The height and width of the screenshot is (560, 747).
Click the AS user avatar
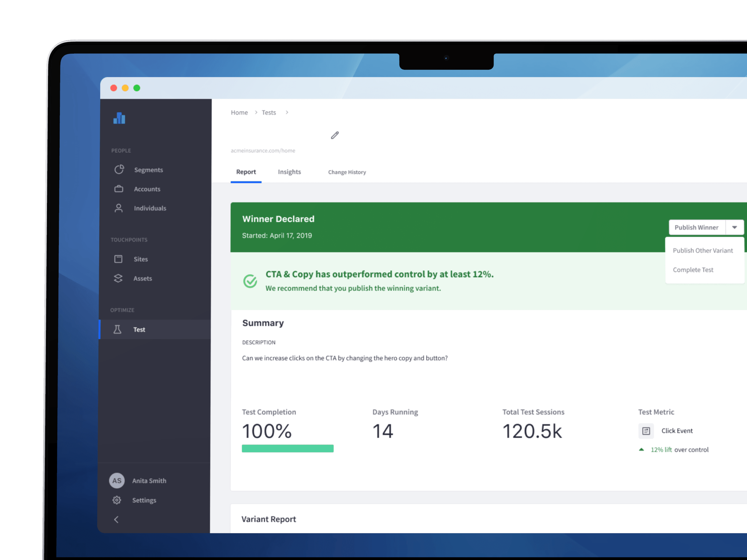117,480
